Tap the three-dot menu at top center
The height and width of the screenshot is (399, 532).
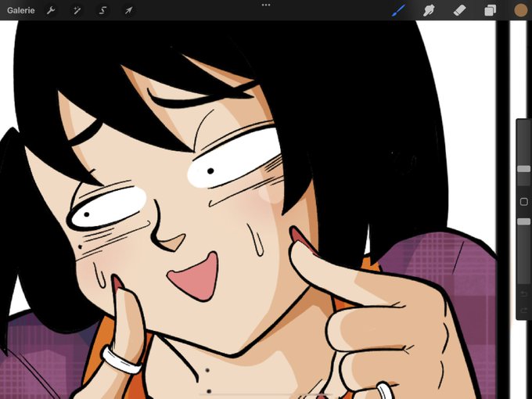(x=266, y=5)
